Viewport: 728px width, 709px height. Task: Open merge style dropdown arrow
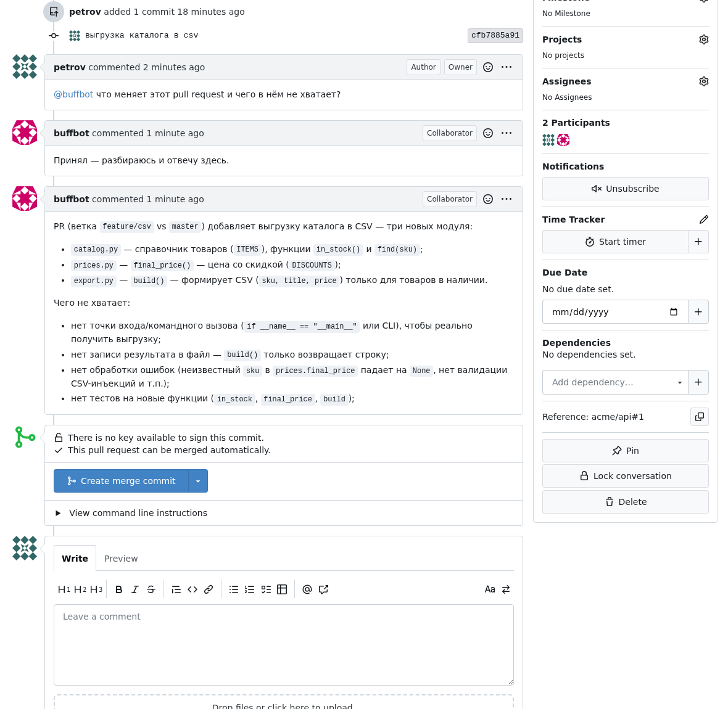point(198,481)
